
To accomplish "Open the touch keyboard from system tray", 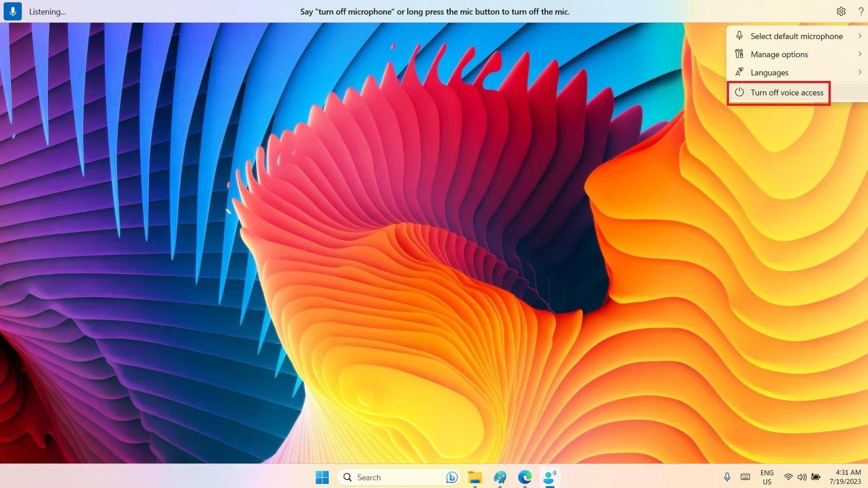I will click(x=744, y=477).
